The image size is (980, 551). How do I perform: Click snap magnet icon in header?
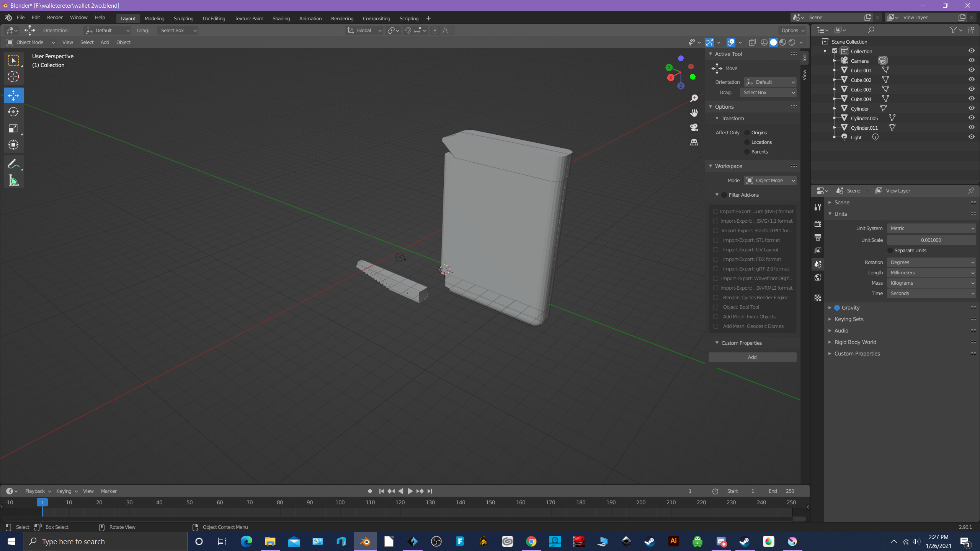point(408,30)
